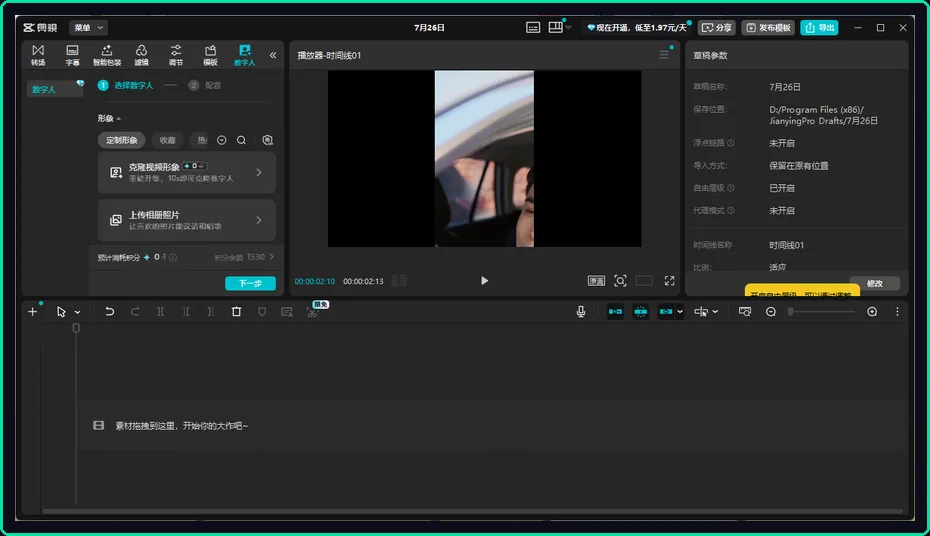This screenshot has height=536, width=930.
Task: Open the 字幕 captions tab
Action: tap(72, 55)
